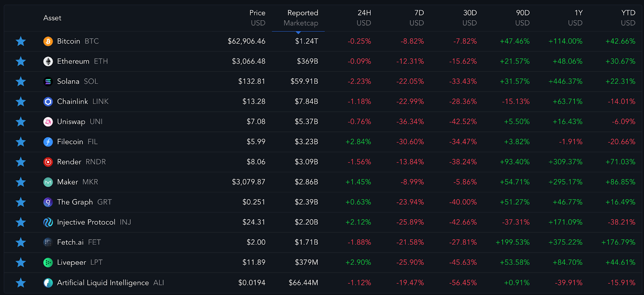
Task: Sort by 1Y USD column
Action: tap(575, 18)
